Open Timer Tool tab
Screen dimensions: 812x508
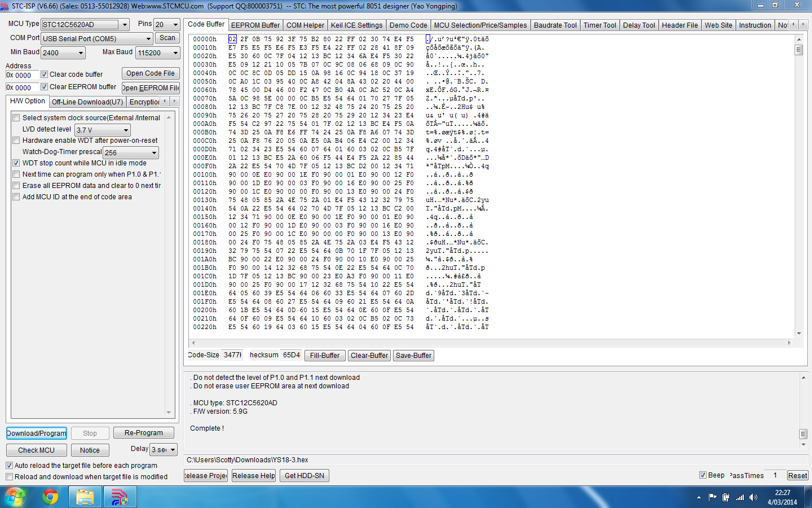pyautogui.click(x=600, y=25)
